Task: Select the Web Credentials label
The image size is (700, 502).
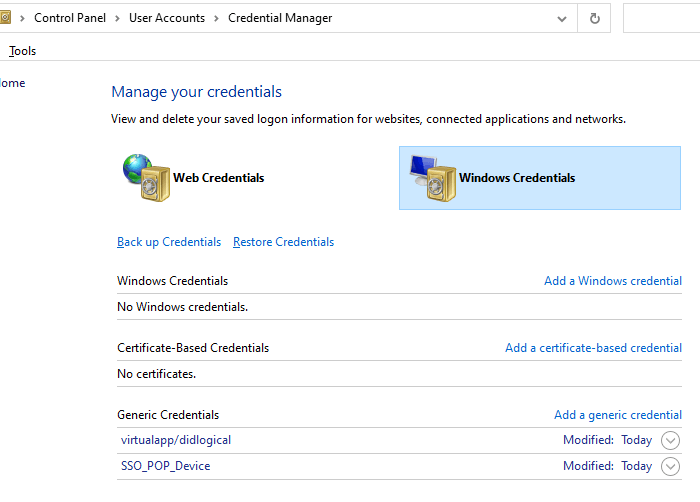Action: pos(218,178)
